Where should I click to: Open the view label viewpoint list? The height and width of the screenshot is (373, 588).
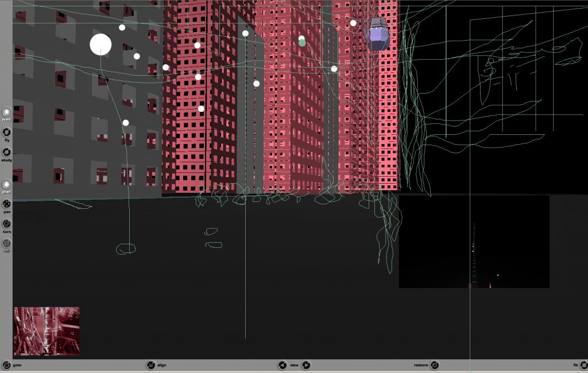(294, 365)
